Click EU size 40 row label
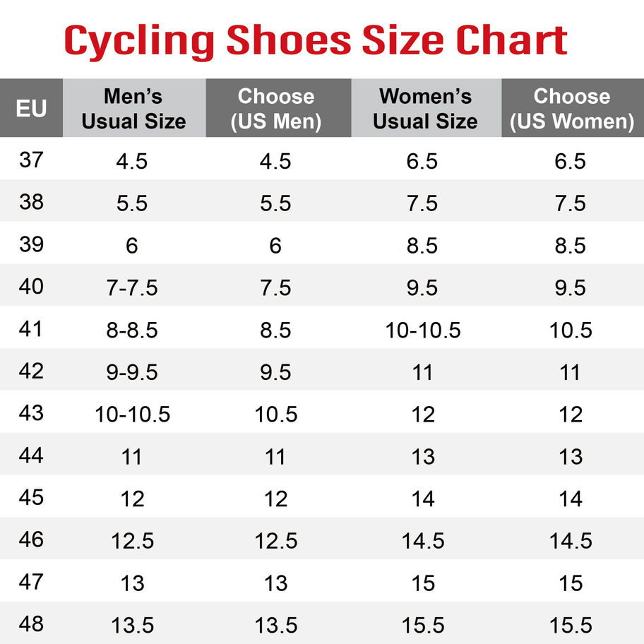Image resolution: width=644 pixels, height=644 pixels. (31, 287)
